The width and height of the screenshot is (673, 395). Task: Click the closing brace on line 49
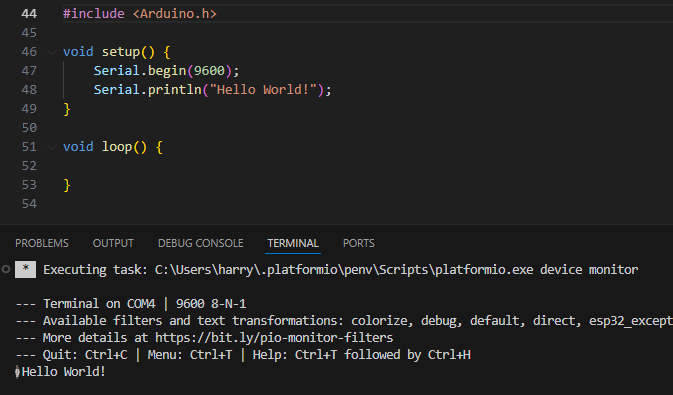[67, 109]
